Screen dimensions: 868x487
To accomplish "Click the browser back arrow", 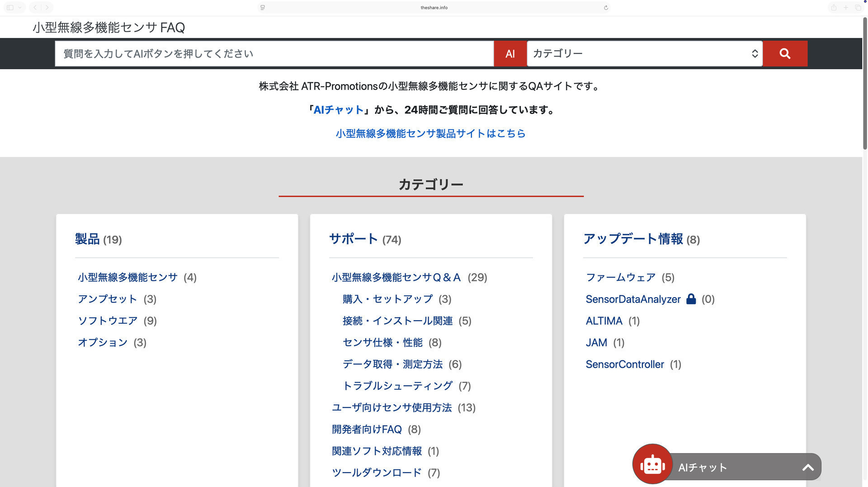I will (x=35, y=8).
